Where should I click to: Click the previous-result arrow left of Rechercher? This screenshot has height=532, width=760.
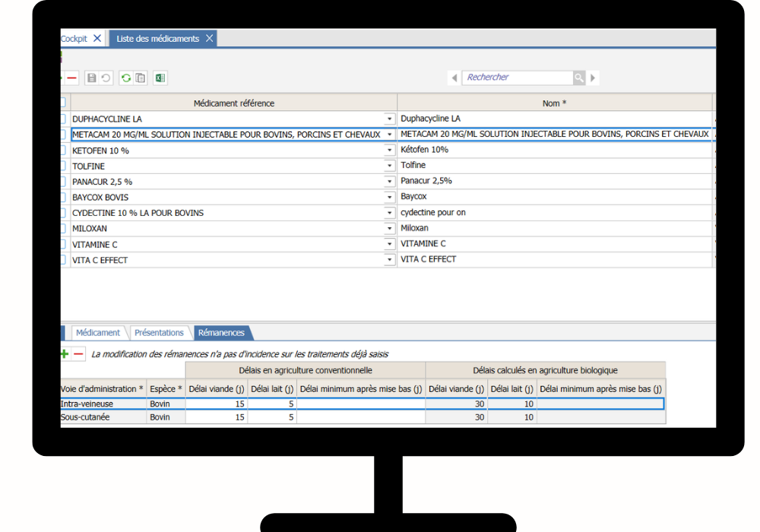tap(454, 78)
